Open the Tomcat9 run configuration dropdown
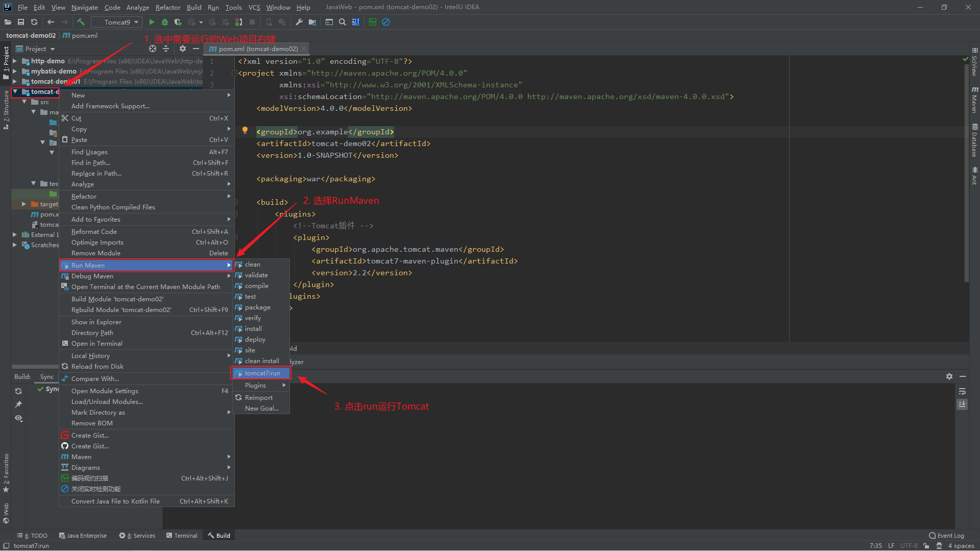 [117, 22]
